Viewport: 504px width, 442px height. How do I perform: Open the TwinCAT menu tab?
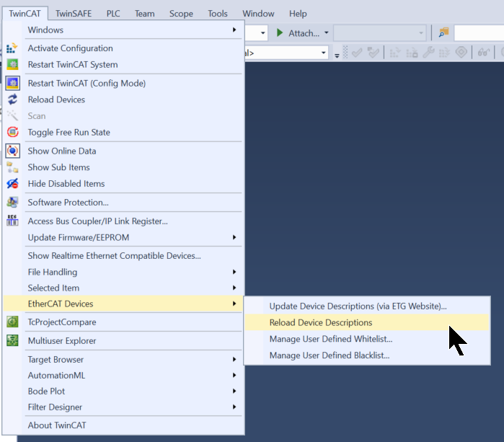click(25, 14)
